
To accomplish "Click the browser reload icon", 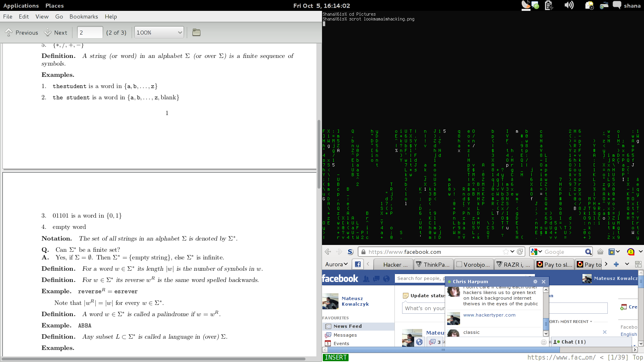I will 520,252.
